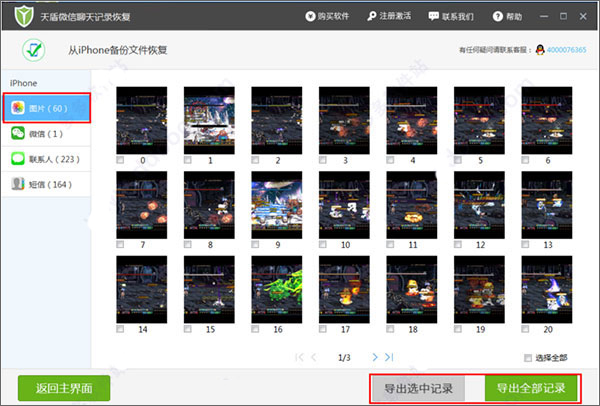The height and width of the screenshot is (406, 600).
Task: Jump to the first page arrow
Action: coord(299,357)
